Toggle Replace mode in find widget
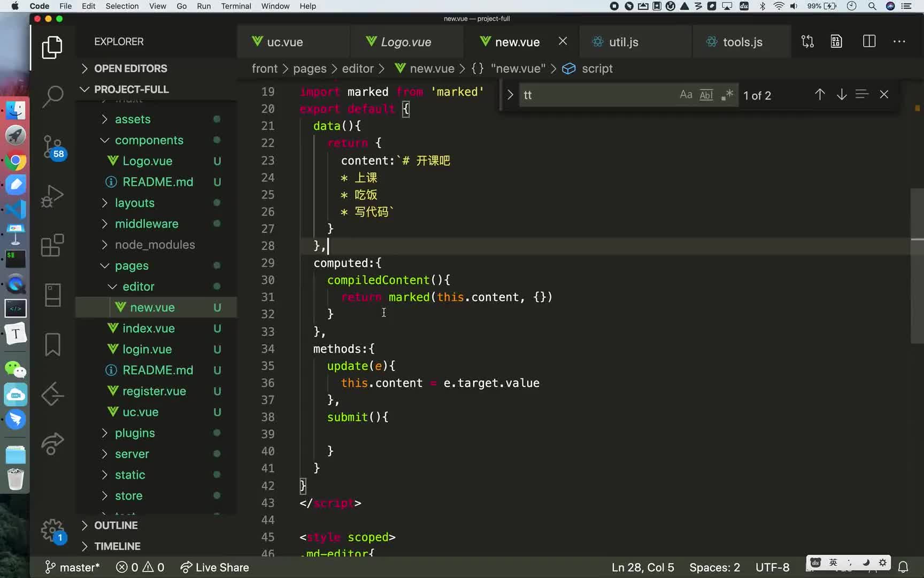Image resolution: width=924 pixels, height=578 pixels. tap(510, 95)
